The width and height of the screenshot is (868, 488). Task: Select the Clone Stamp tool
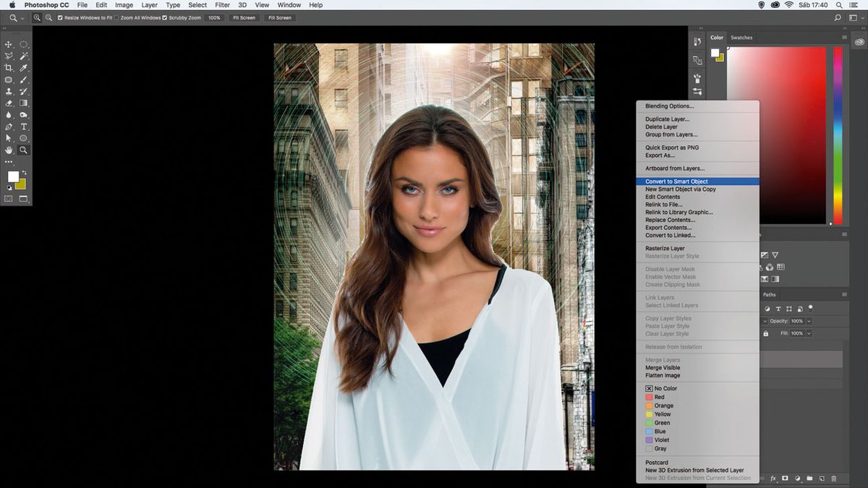[x=8, y=92]
